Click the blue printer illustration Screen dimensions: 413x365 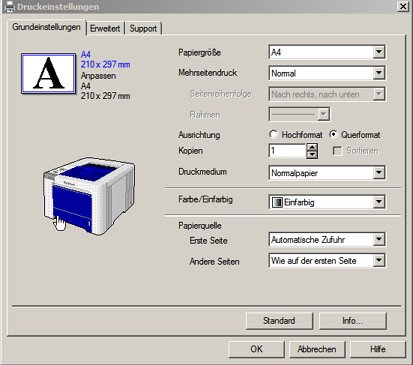[x=89, y=196]
